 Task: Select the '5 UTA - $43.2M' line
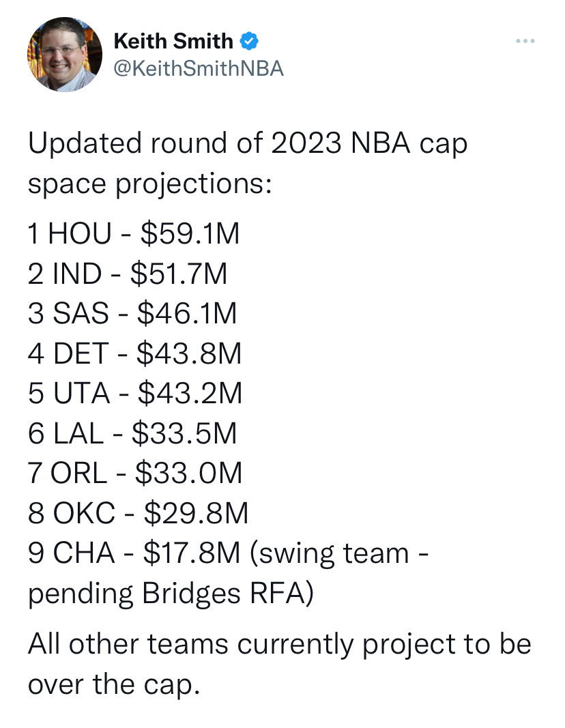point(135,393)
